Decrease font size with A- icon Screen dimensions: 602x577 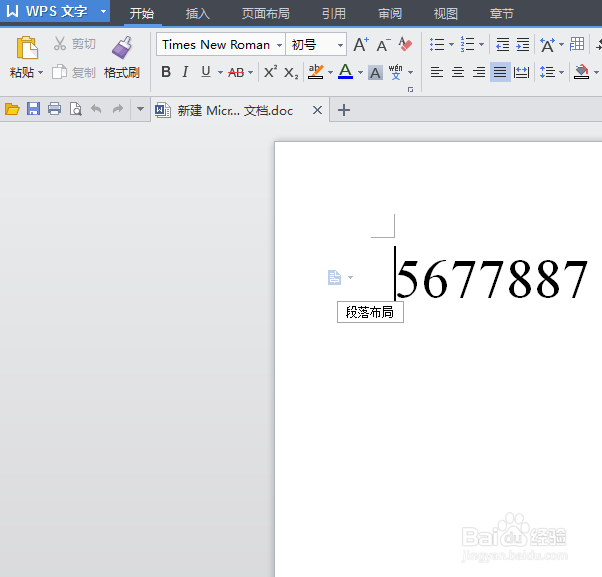(384, 45)
